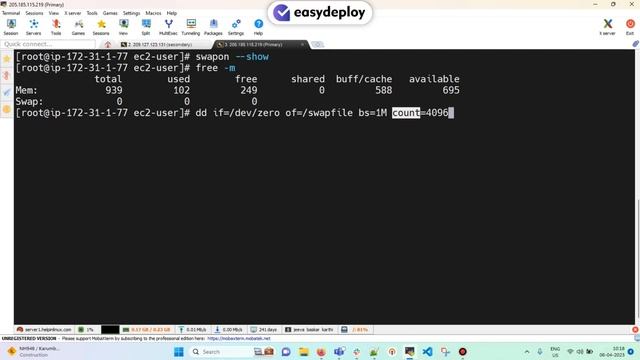Click the '241 days' uptime status entry
The width and height of the screenshot is (640, 360).
264,329
